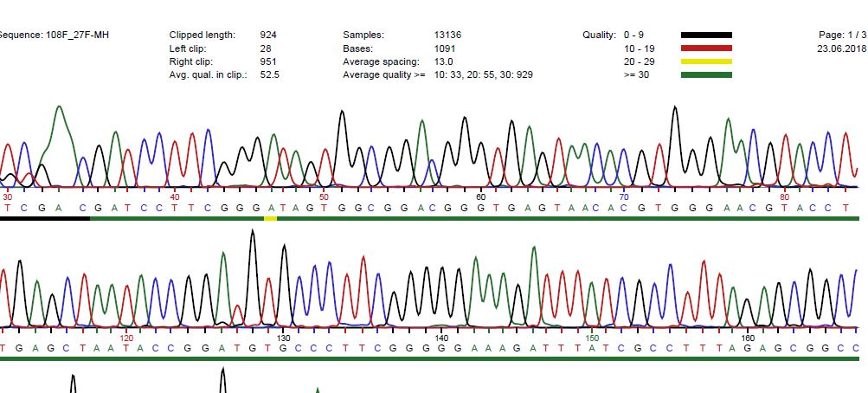The width and height of the screenshot is (868, 393).
Task: Click the red quality 10-19 legend swatch
Action: click(706, 48)
